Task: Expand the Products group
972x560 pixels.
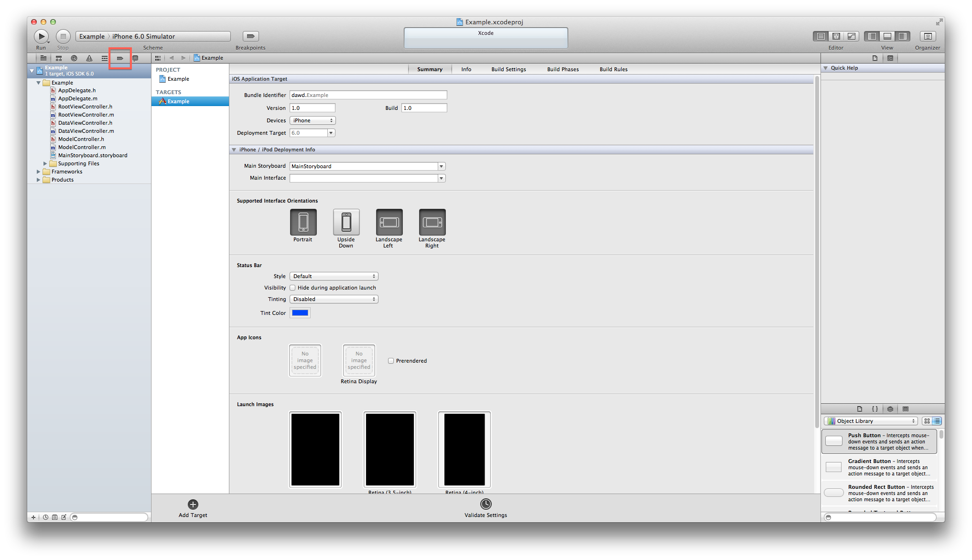Action: click(x=39, y=180)
